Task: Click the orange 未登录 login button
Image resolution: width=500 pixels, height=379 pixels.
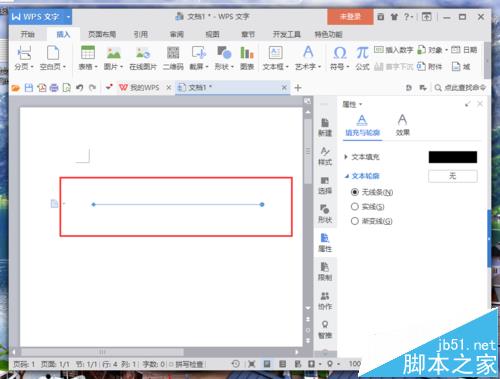Action: coord(350,17)
